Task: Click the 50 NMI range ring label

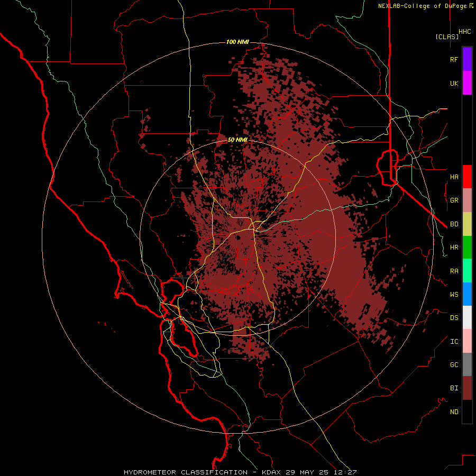Action: click(237, 140)
